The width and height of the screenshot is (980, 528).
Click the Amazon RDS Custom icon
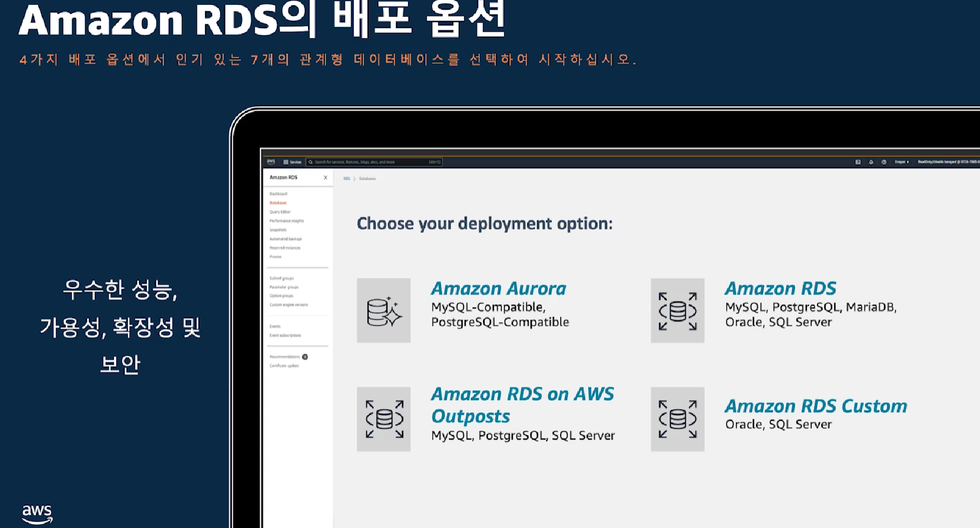(678, 419)
